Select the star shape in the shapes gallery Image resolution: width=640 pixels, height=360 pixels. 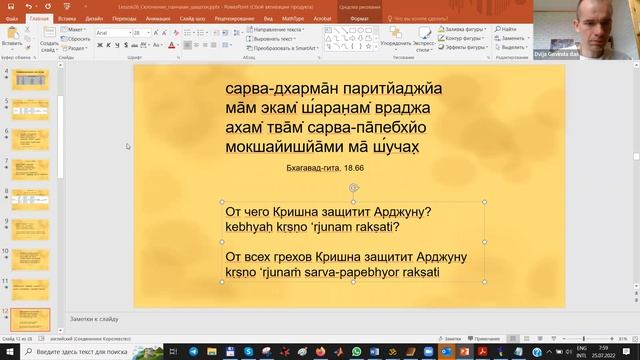point(369,47)
